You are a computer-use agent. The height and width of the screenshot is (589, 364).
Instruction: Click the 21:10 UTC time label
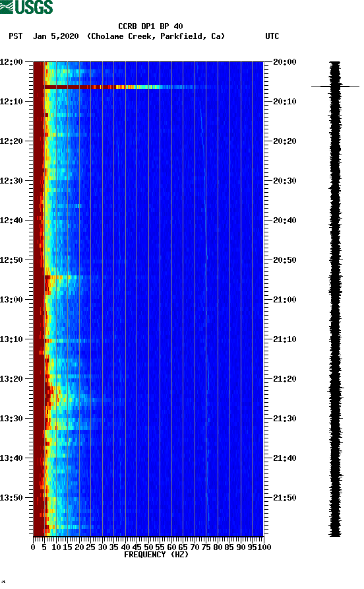(285, 339)
